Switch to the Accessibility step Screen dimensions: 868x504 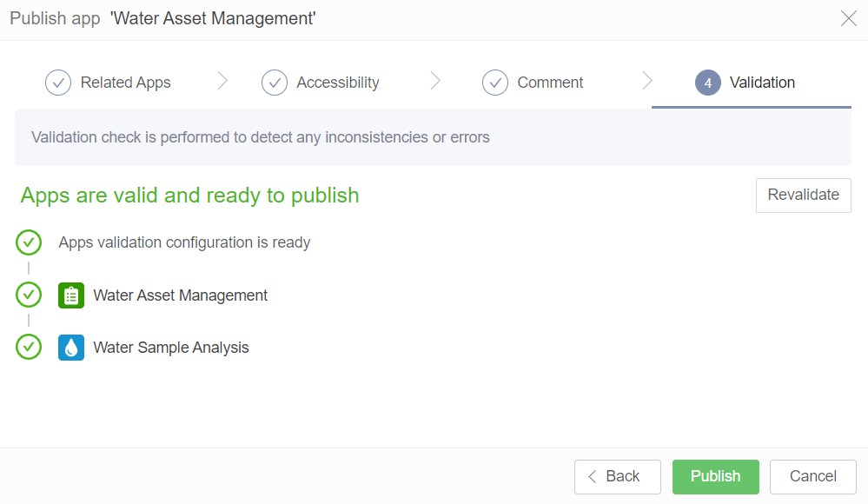point(337,83)
